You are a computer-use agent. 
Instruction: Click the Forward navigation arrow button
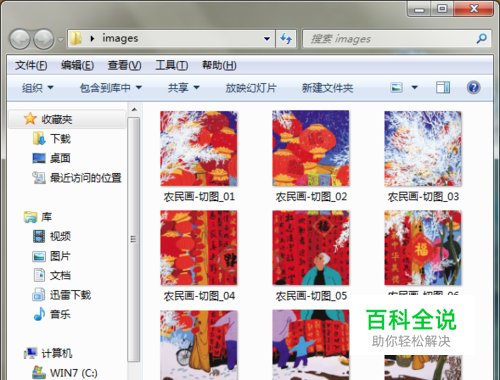point(44,39)
